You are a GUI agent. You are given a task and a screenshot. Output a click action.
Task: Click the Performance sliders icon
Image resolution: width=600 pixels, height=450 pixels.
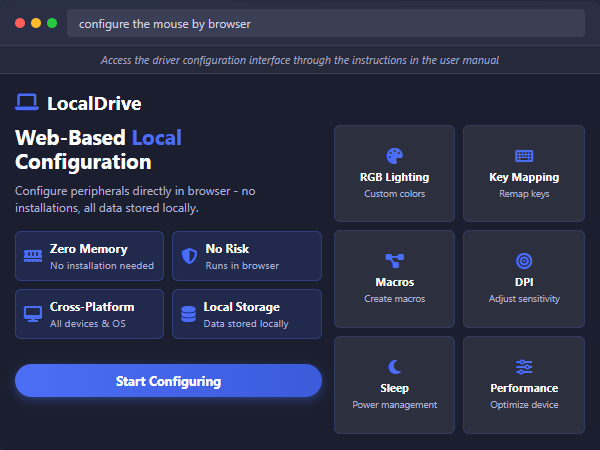[x=524, y=366]
